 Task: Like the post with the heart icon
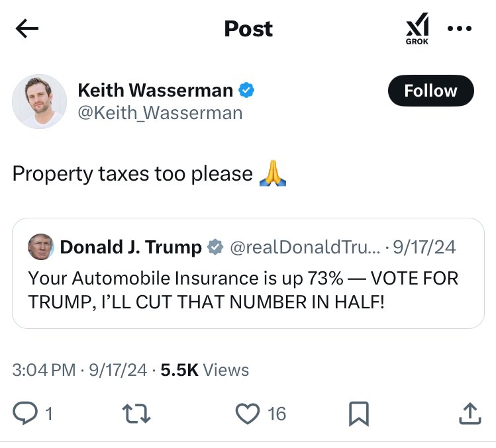247,414
